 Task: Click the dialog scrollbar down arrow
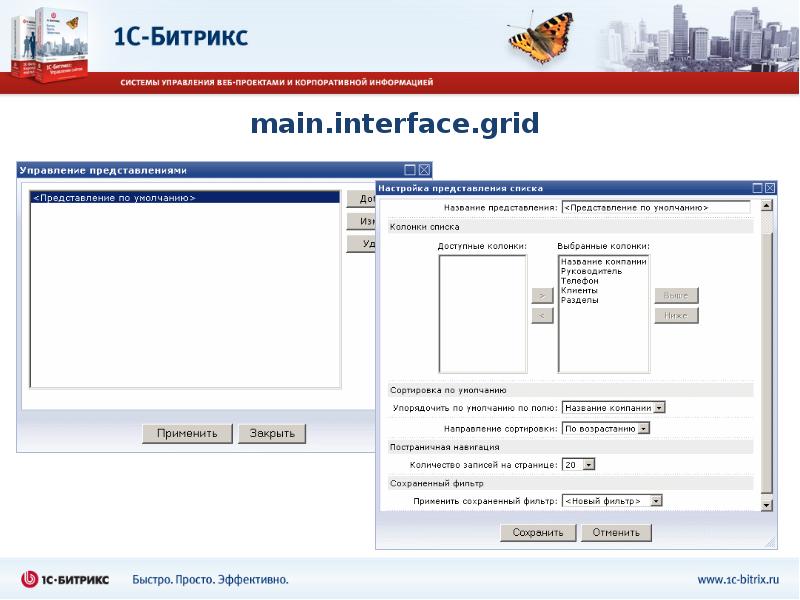click(766, 505)
